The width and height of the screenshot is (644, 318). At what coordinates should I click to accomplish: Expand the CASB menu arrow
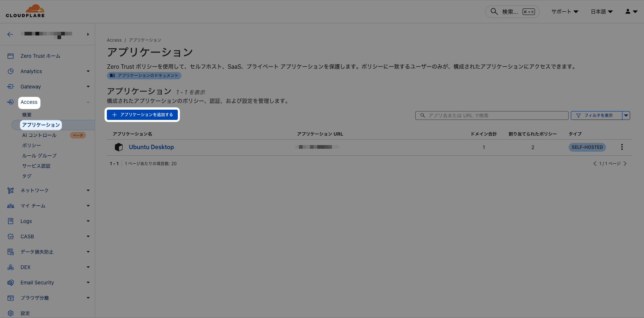pyautogui.click(x=88, y=236)
